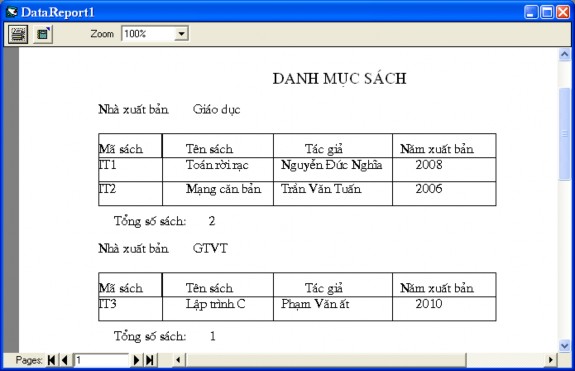Click the 'Mạng căn bản' book title

point(223,189)
